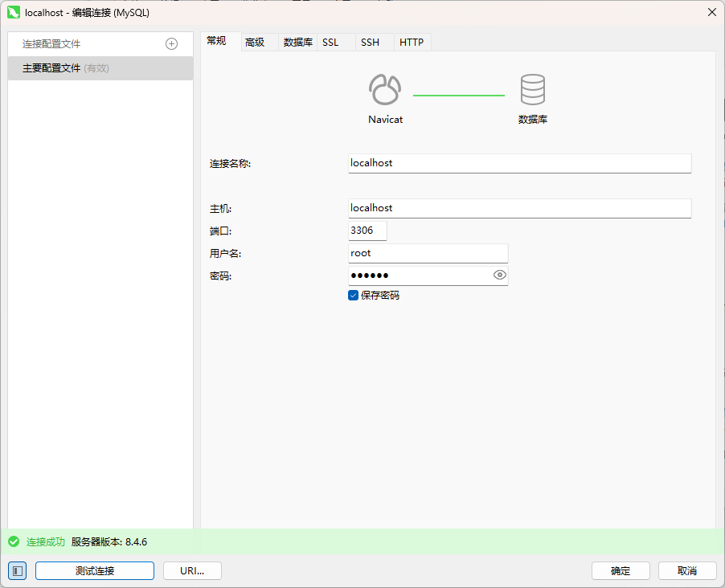Toggle the sidebar panel icon at bottom left
Viewport: 725px width, 588px height.
tap(17, 571)
